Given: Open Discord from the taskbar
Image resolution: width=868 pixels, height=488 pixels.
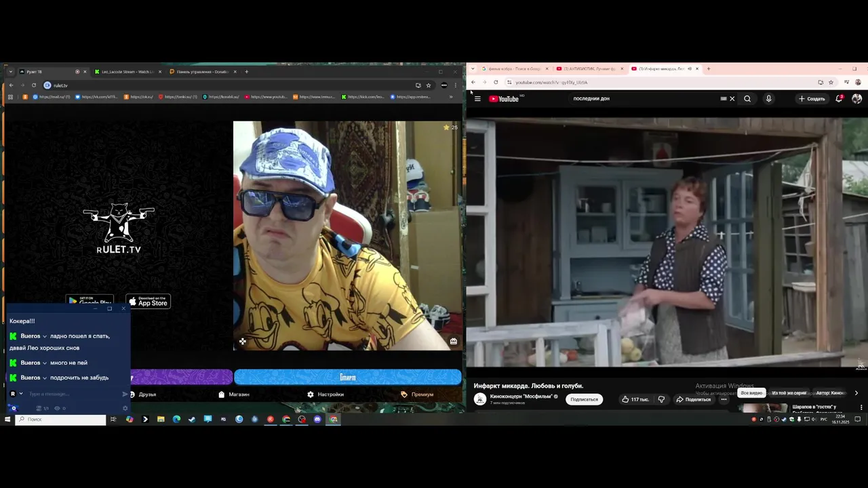Looking at the screenshot, I should point(317,420).
